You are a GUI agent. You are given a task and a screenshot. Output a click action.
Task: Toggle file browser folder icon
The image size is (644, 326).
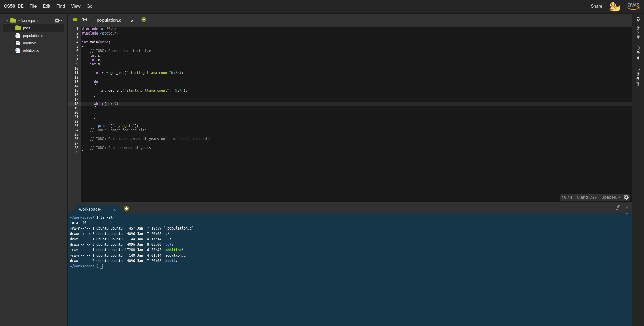[x=75, y=20]
